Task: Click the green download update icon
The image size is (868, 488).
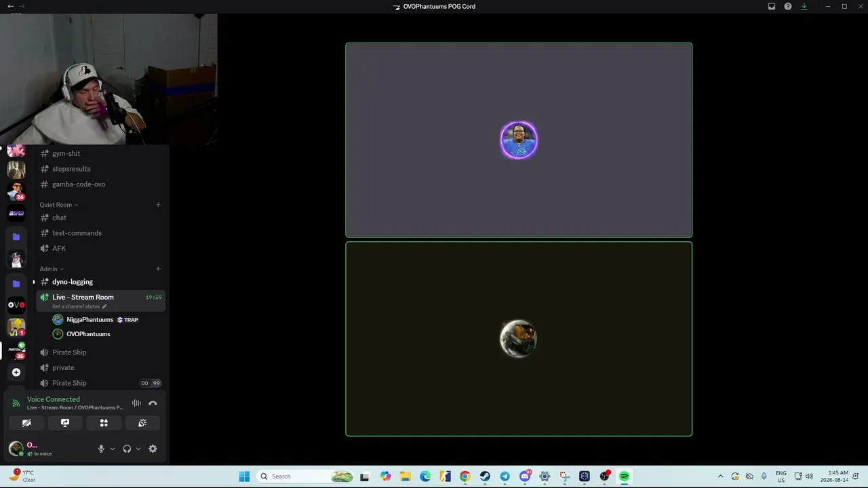Action: (x=804, y=6)
